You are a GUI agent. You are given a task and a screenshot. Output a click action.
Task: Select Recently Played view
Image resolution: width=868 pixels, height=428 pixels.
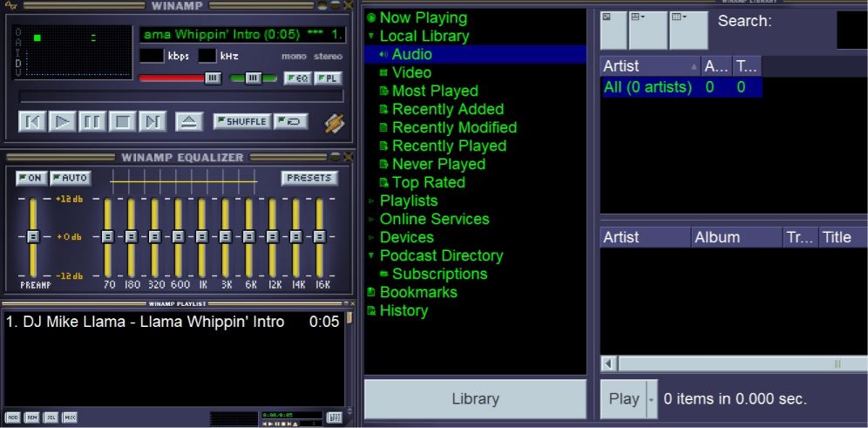point(449,146)
